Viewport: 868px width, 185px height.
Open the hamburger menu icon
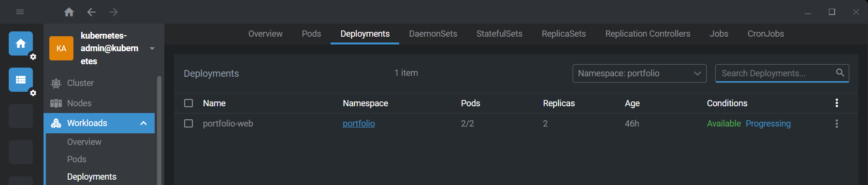pyautogui.click(x=20, y=12)
